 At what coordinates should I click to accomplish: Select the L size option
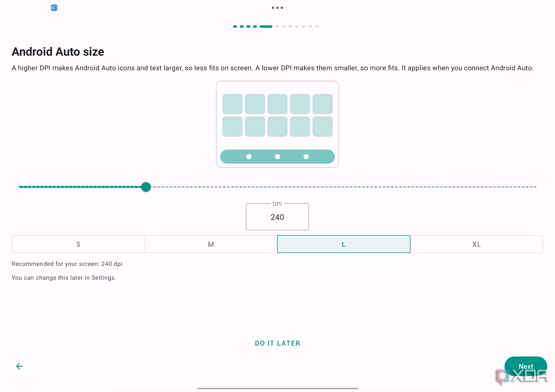tap(344, 244)
